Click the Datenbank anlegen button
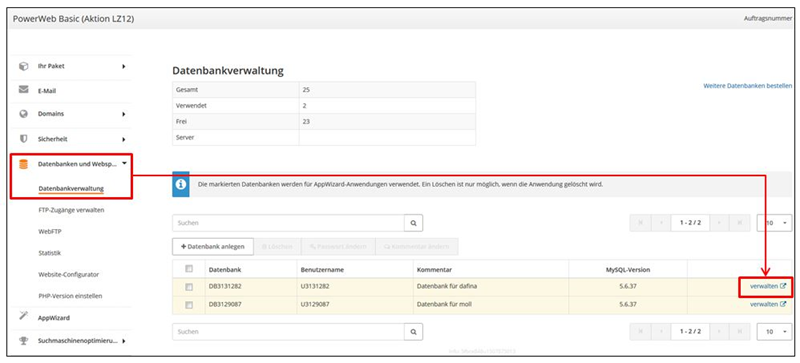This screenshot has width=800, height=363. [212, 246]
